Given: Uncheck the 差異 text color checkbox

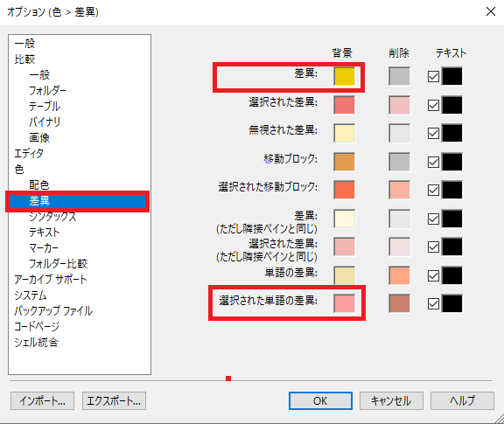Looking at the screenshot, I should pos(433,77).
